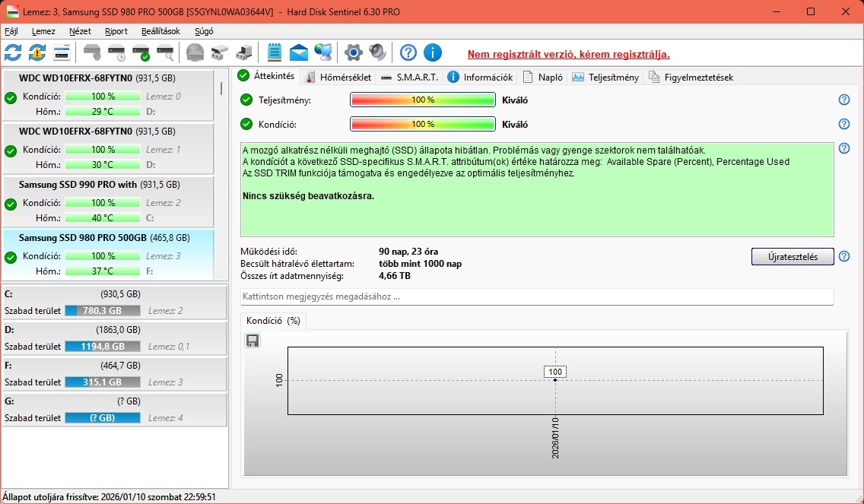
Task: Click the note field 'Kattintson megjegyzés megadásához'
Action: point(537,296)
